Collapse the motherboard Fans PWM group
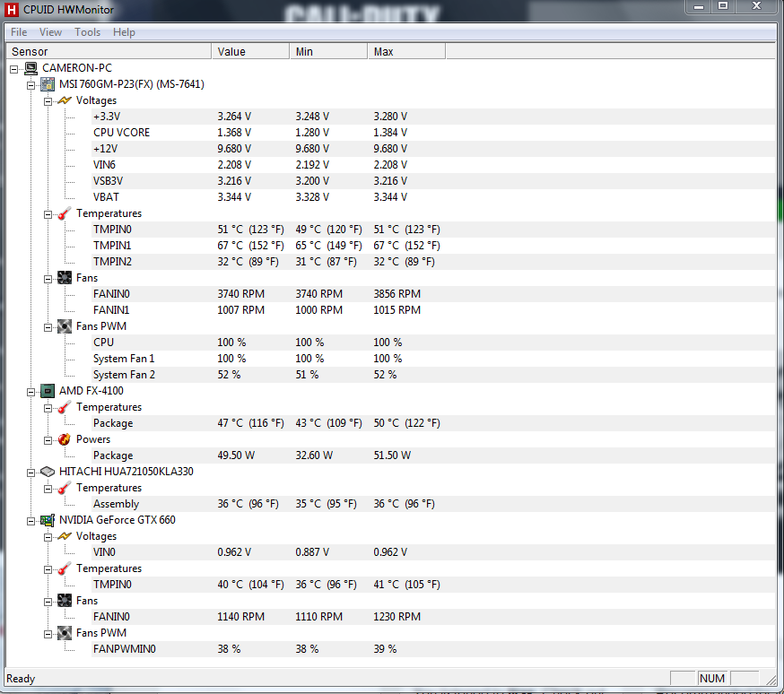Viewport: 784px width, 694px height. [48, 327]
